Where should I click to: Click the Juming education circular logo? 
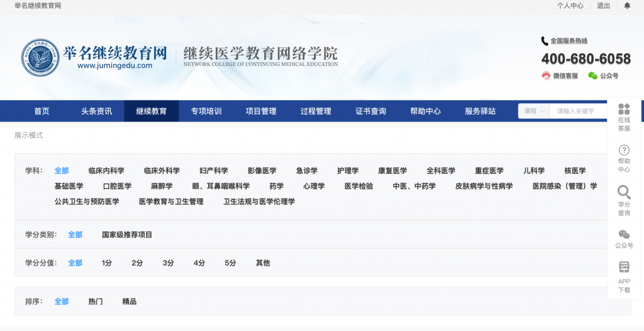[x=40, y=57]
